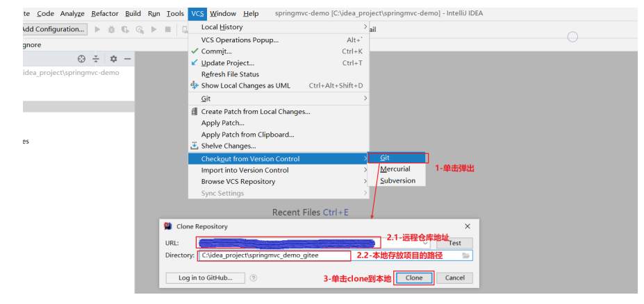The image size is (644, 304).
Task: Click the Debug bug toolbar icon
Action: click(111, 29)
